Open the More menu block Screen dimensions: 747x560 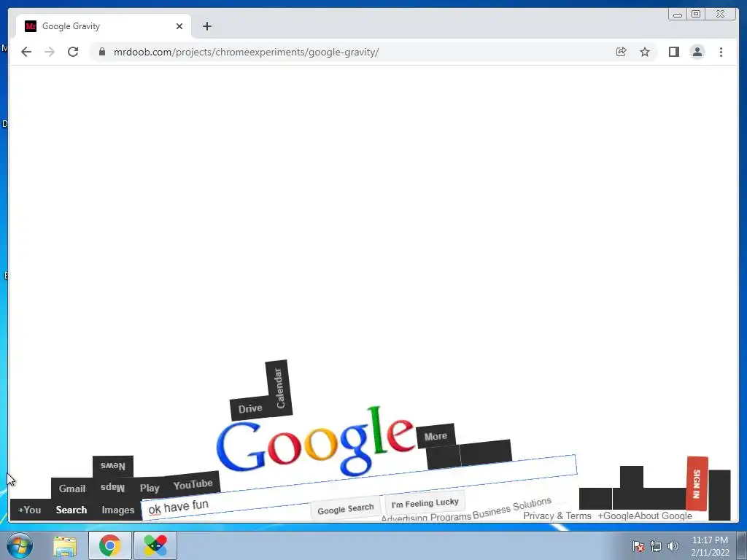(436, 436)
